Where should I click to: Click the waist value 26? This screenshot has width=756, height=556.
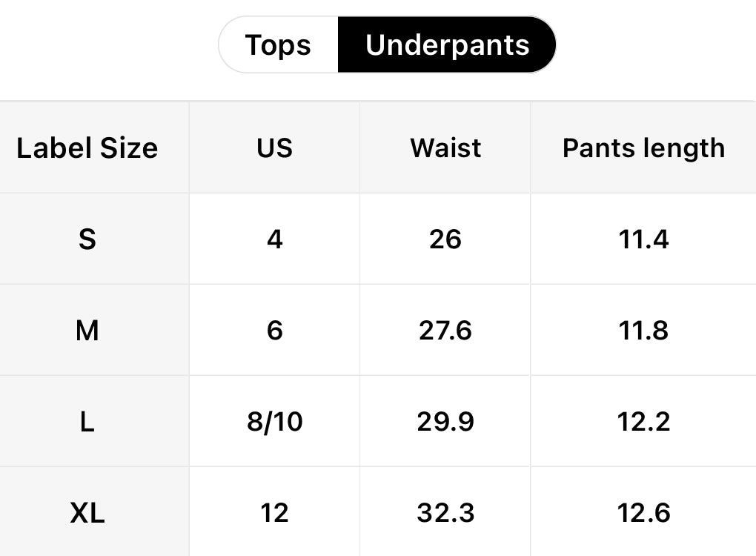[445, 239]
